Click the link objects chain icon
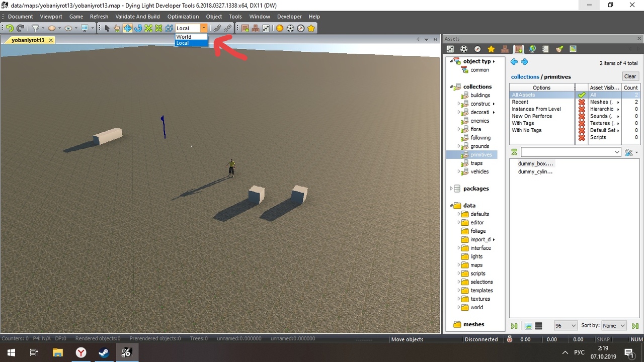644x362 pixels. 217,28
